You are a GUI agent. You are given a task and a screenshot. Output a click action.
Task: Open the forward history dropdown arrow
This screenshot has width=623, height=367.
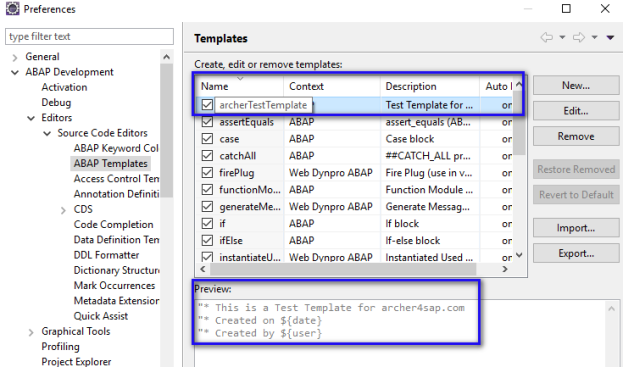[x=594, y=37]
